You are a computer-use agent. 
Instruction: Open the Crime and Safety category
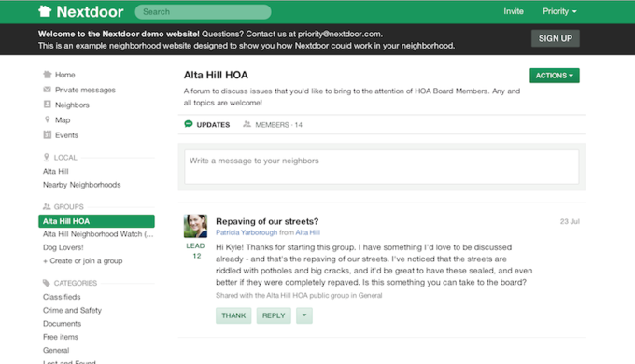click(72, 310)
